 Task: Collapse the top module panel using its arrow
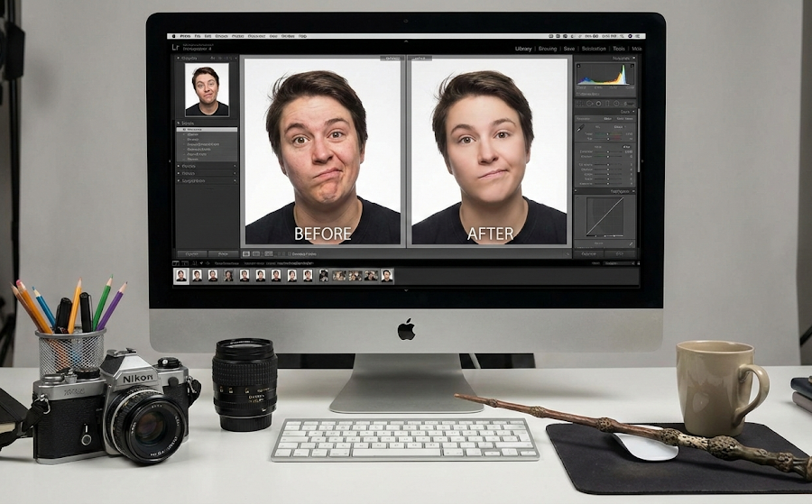click(406, 41)
